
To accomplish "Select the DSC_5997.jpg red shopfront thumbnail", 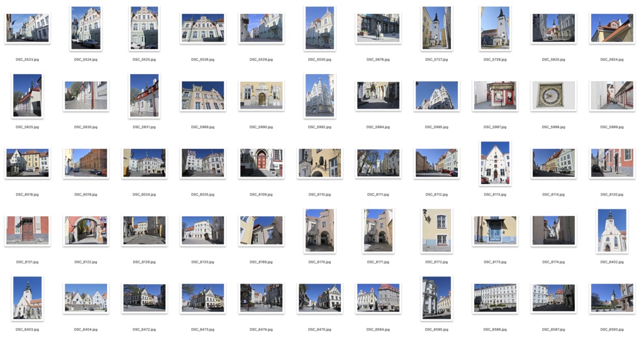I will click(x=495, y=96).
